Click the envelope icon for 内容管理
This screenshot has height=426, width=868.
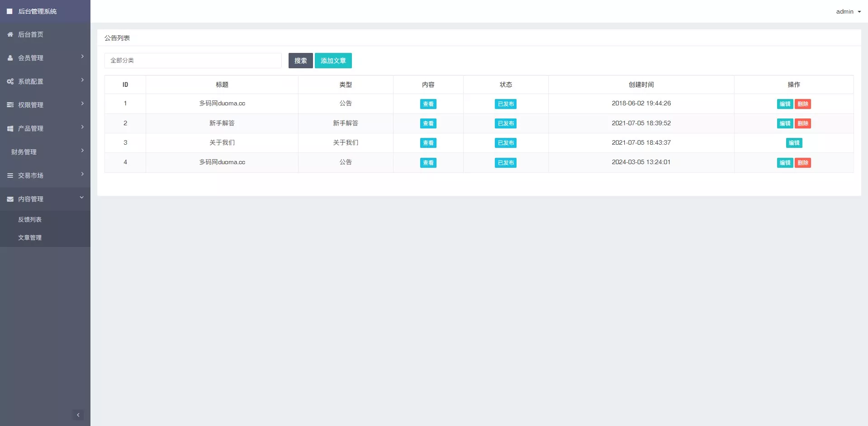[x=10, y=199]
